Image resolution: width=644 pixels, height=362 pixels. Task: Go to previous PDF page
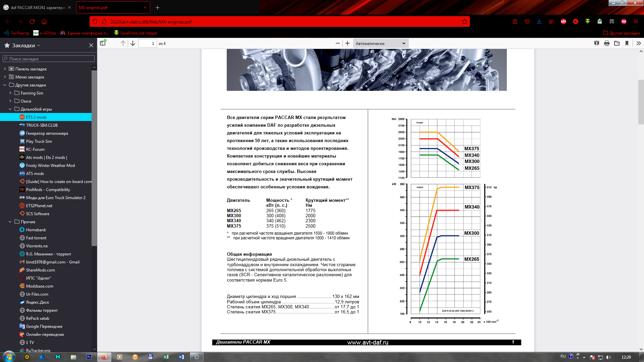click(123, 43)
